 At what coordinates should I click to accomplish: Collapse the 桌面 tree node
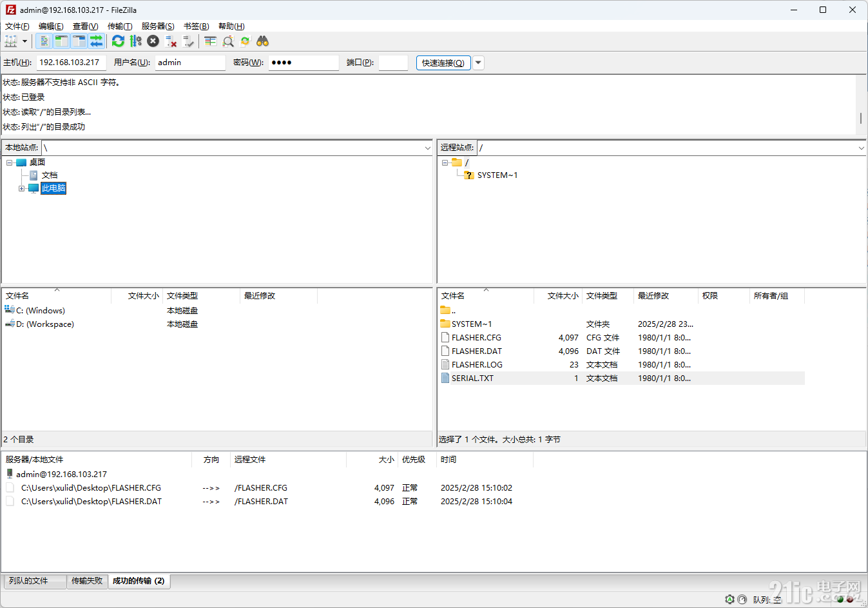tap(10, 162)
